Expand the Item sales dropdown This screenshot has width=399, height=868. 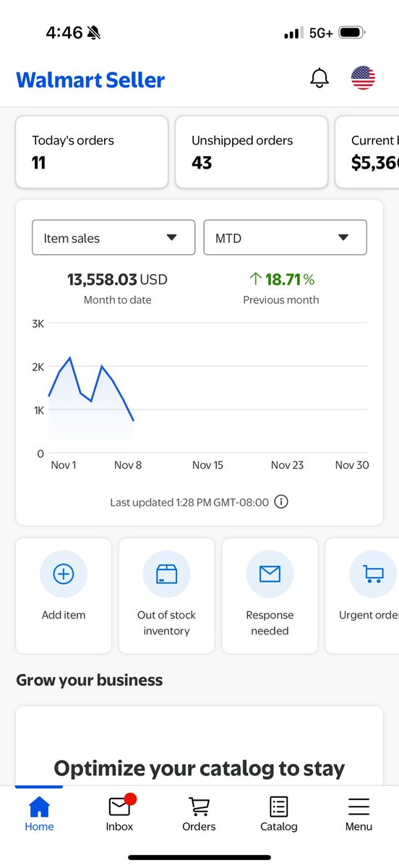113,237
